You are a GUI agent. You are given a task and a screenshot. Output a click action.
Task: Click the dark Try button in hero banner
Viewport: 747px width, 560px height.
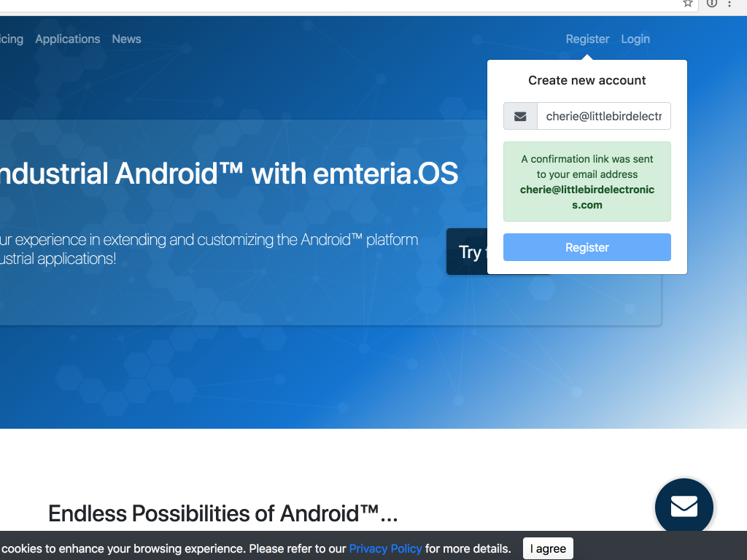tap(467, 252)
